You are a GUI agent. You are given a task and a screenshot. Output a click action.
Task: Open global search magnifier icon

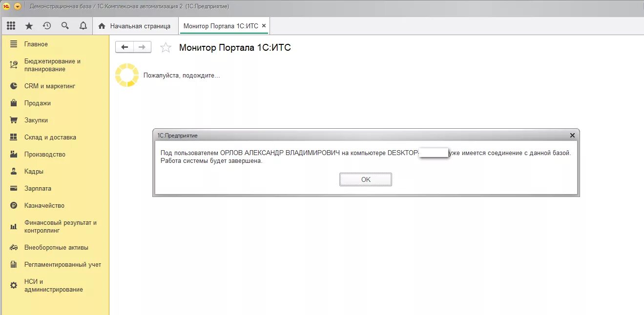(65, 26)
